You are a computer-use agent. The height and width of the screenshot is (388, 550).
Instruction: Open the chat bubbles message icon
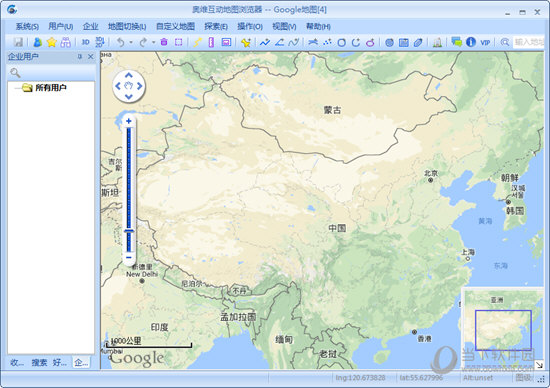click(x=456, y=42)
